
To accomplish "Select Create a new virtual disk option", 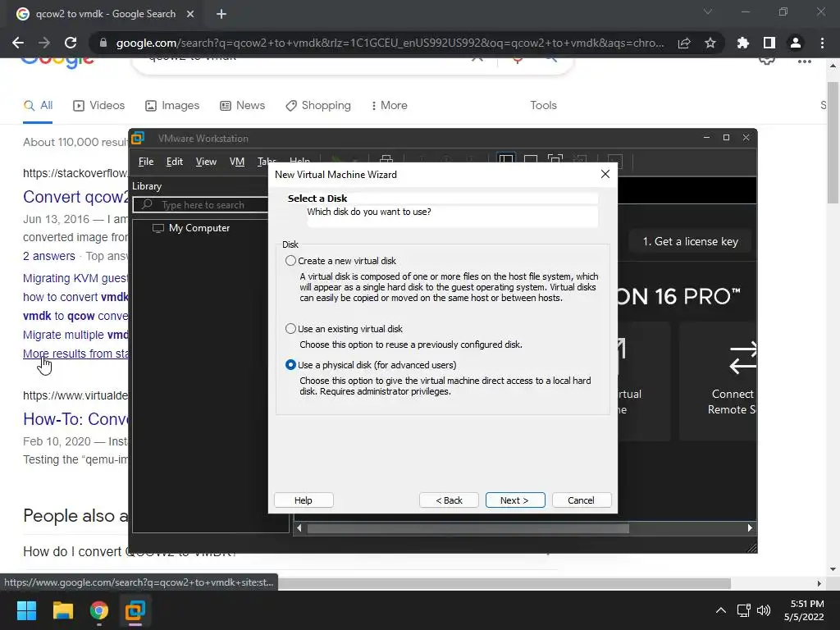I will point(290,261).
